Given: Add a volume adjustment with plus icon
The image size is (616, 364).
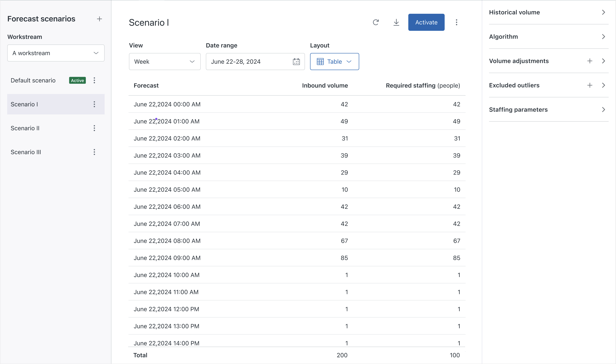Looking at the screenshot, I should (590, 61).
